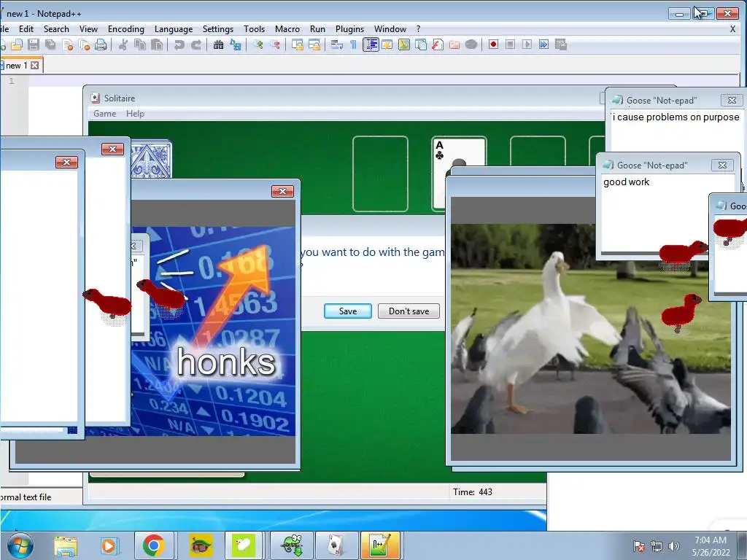
Task: Close Goose Not-epad 'good work' window
Action: tap(722, 166)
